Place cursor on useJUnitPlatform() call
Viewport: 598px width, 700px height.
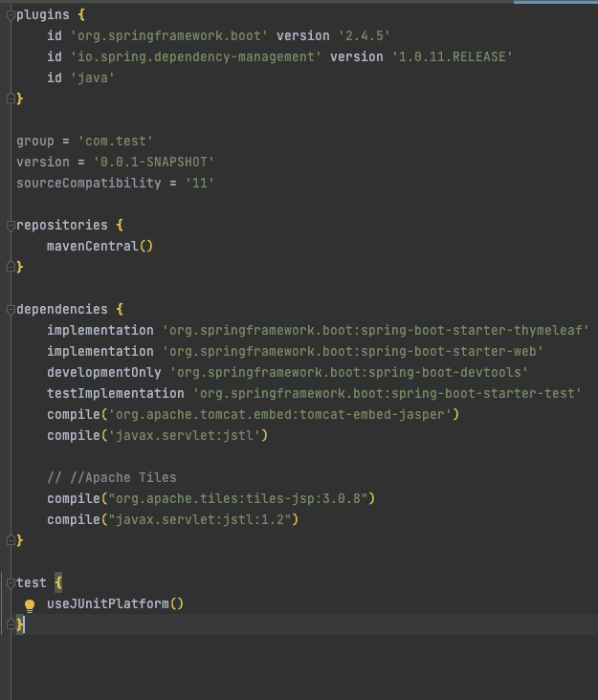(x=115, y=604)
